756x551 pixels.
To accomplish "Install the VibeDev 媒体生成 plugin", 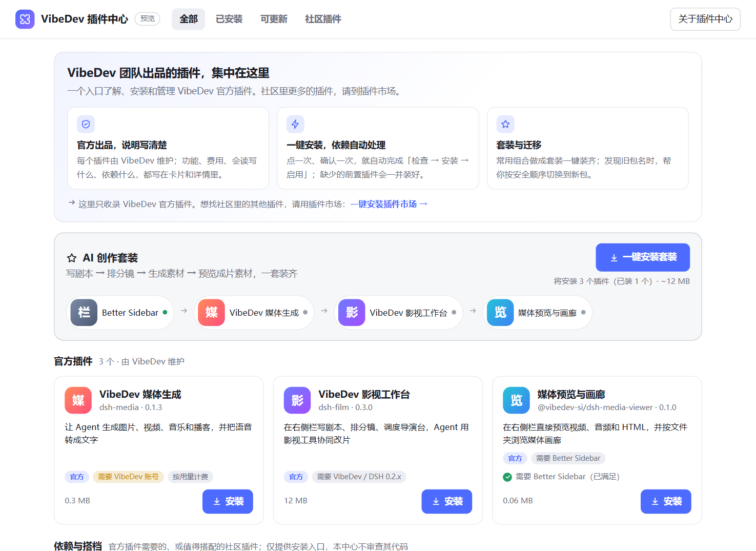I will tap(228, 501).
